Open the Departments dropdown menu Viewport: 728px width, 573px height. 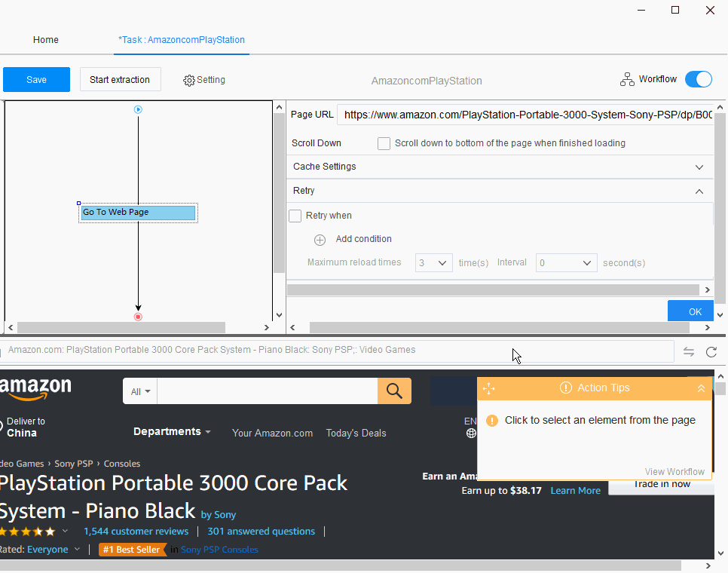pos(172,432)
